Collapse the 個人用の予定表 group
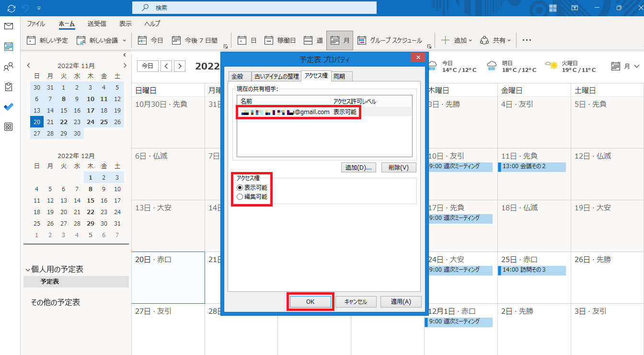The width and height of the screenshot is (644, 355). 27,270
